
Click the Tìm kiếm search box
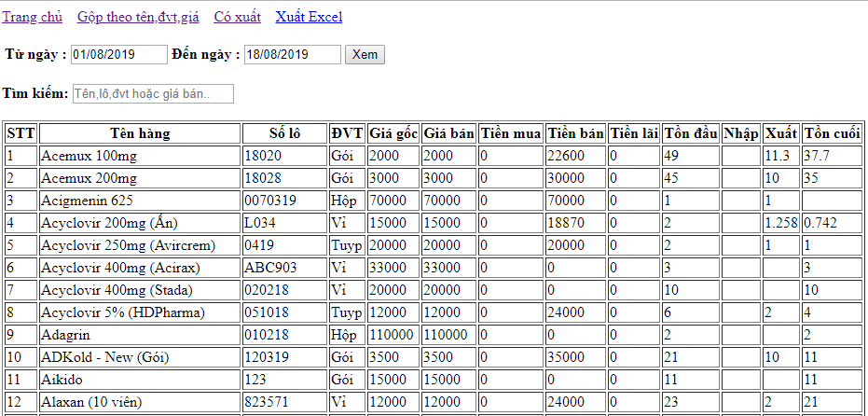click(153, 93)
